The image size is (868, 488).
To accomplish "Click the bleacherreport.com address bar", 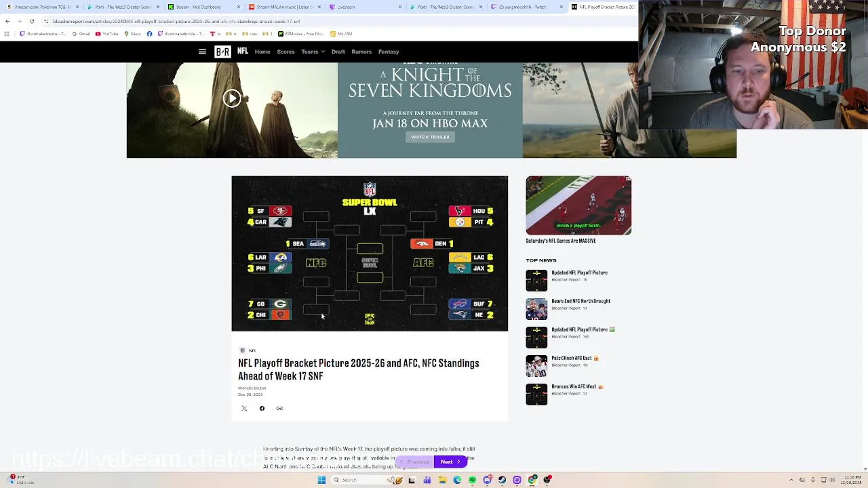I will (339, 21).
